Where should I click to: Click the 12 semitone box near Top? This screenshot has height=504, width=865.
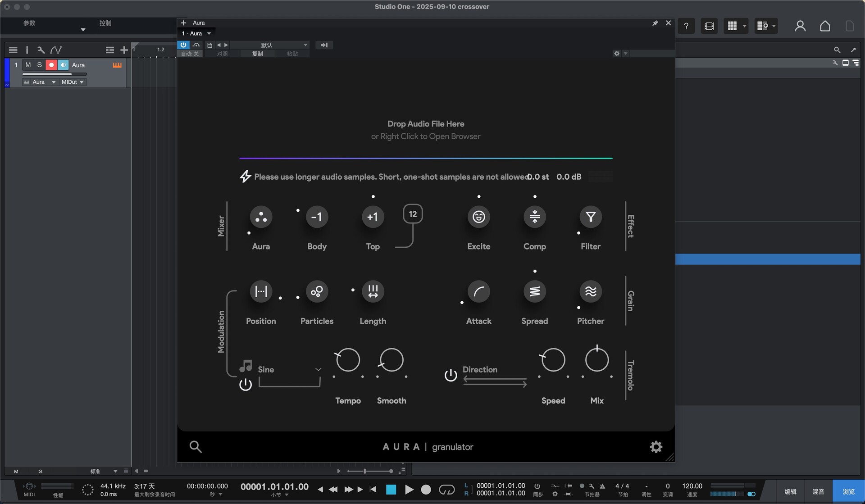tap(413, 214)
